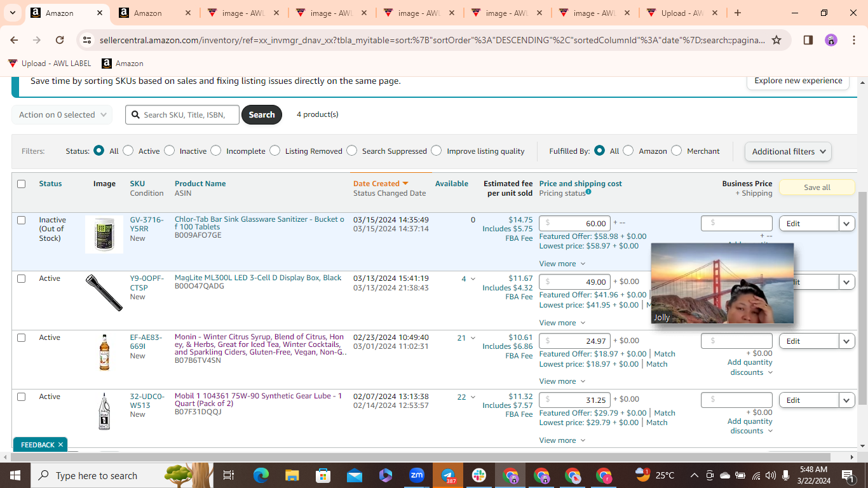
Task: Expand View more for the Monin syrup row
Action: click(x=562, y=381)
